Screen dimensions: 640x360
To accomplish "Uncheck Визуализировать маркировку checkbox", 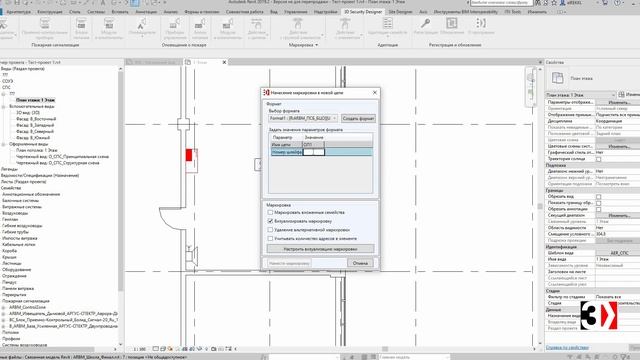I will point(270,221).
